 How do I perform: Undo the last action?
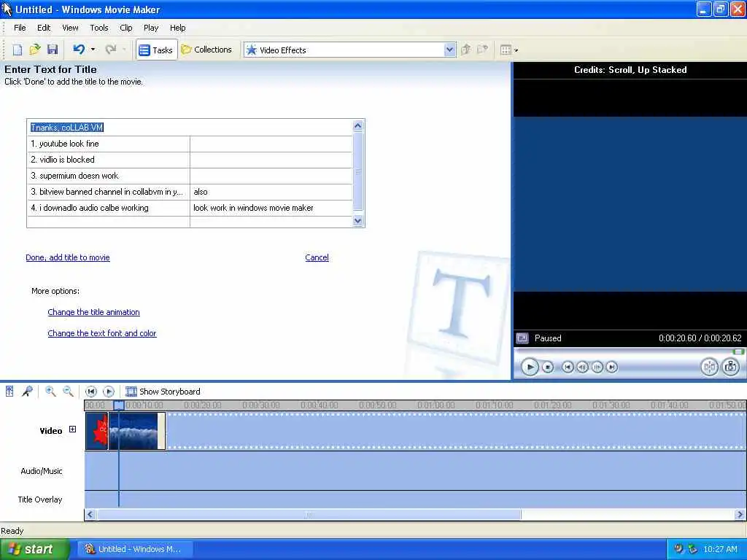(79, 50)
